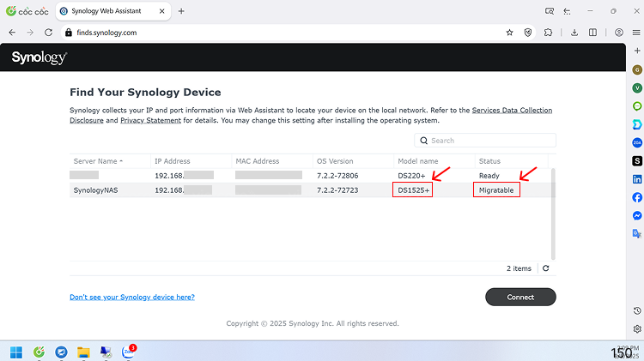Open Facebook from the browser sidebar
This screenshot has width=644, height=361.
[637, 197]
